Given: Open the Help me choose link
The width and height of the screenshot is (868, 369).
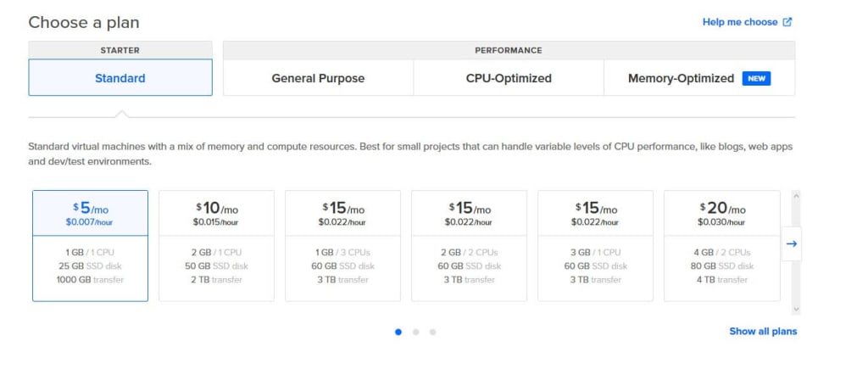Looking at the screenshot, I should (x=739, y=22).
